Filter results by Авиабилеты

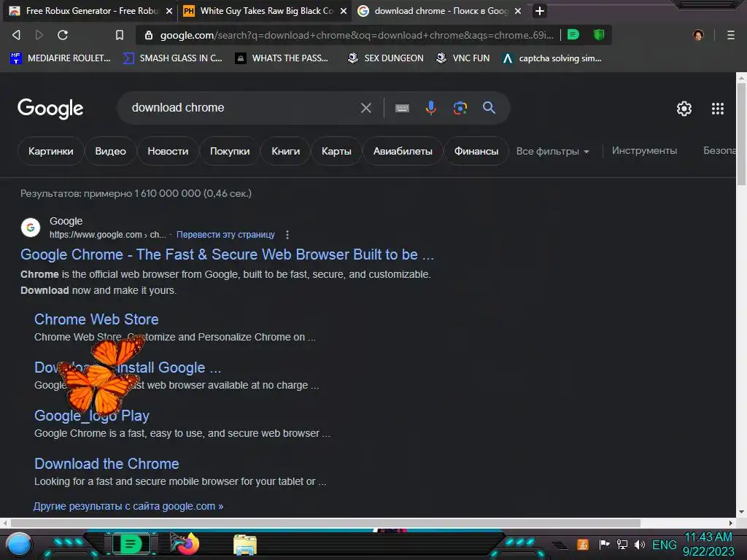(403, 151)
